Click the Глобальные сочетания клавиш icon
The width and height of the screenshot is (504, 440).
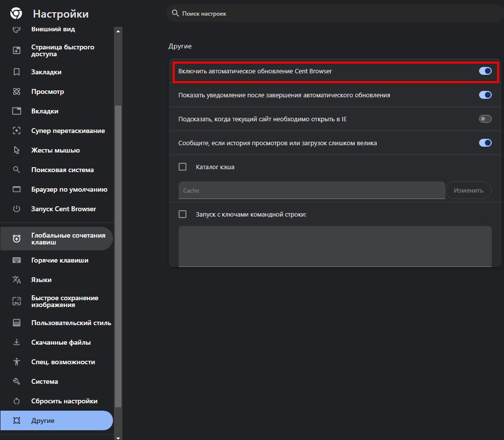click(17, 239)
